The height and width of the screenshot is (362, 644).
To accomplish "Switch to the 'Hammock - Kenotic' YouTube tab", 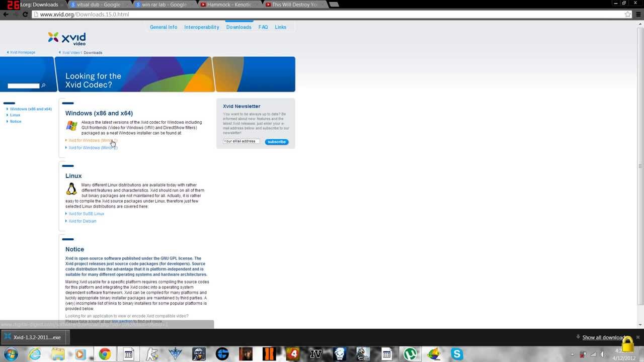I will click(229, 5).
